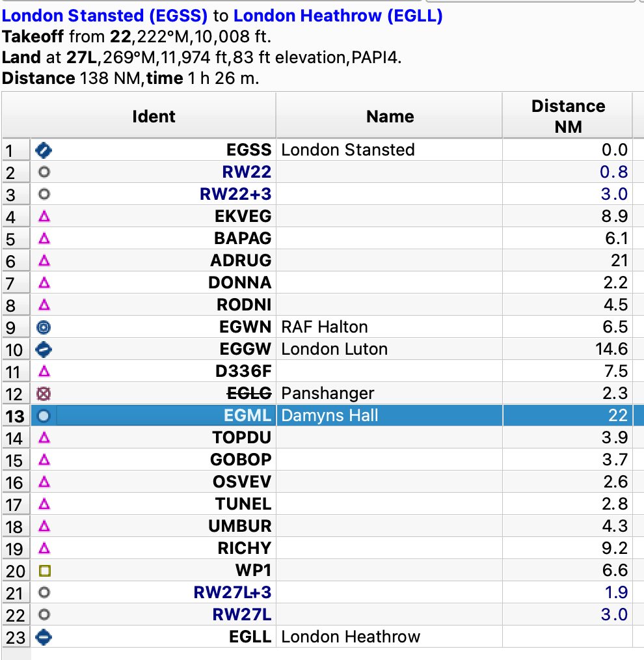644x660 pixels.
Task: Click the Distance NM column header
Action: point(568,116)
